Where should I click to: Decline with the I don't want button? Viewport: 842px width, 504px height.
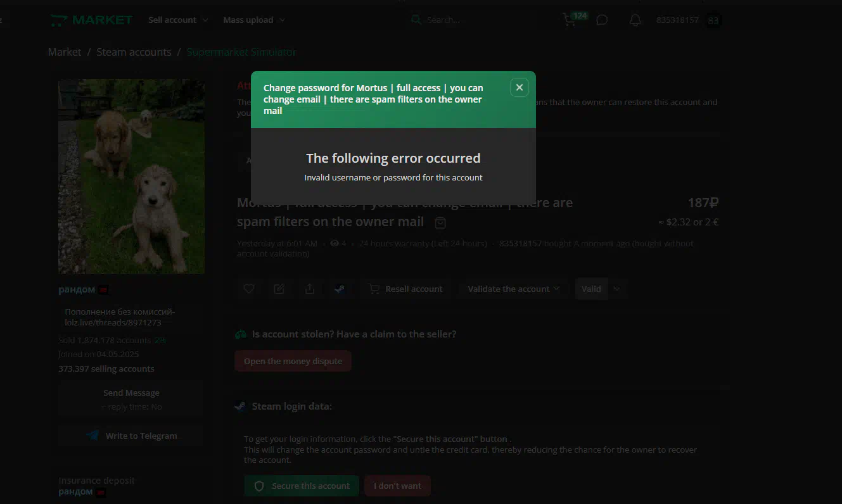pos(397,486)
